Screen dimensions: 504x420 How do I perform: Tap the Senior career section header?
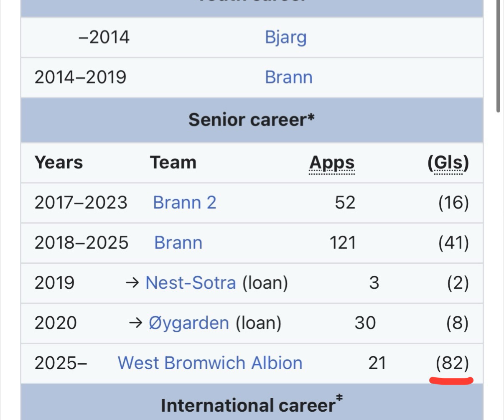(x=252, y=120)
